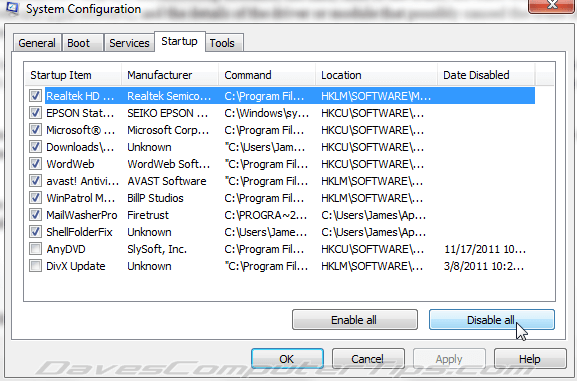Viewport: 577px width, 381px height.
Task: Uncheck the Downloads\... startup item checkbox
Action: (35, 147)
